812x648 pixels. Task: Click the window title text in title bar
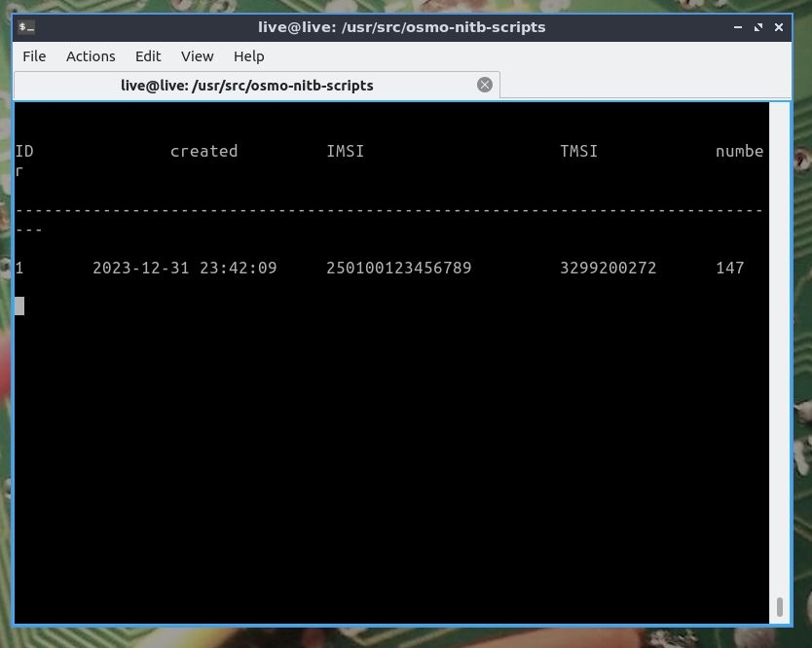click(401, 27)
